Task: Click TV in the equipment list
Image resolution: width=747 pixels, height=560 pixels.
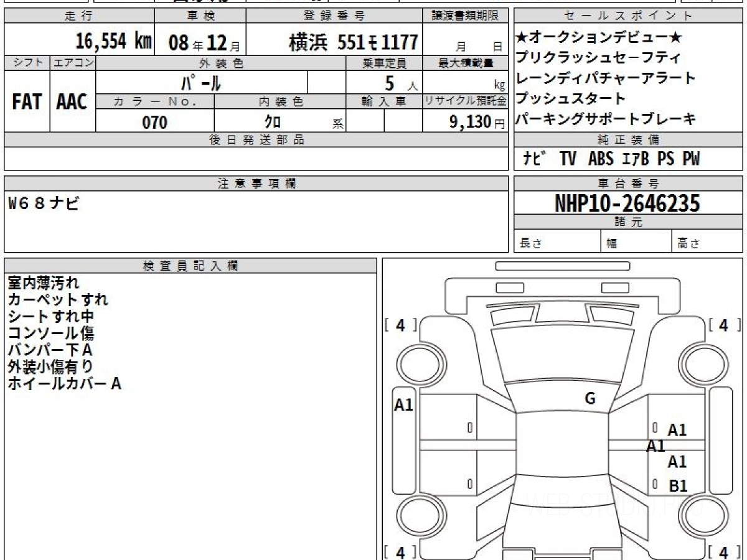Action: pos(568,159)
